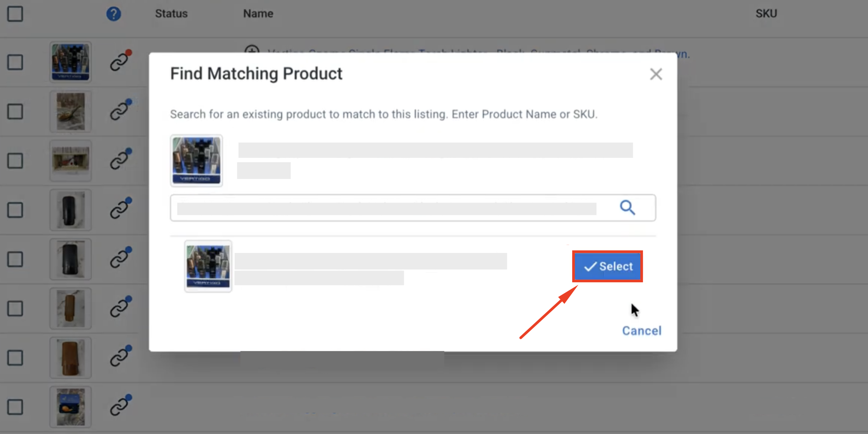Viewport: 868px width, 434px height.
Task: Click link icon beside pipe rack thumbnail
Action: coord(120,159)
